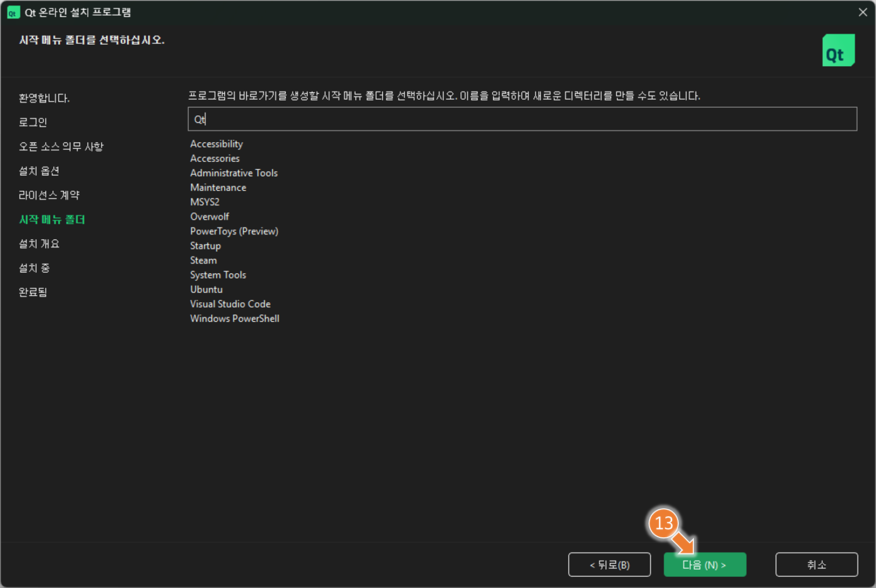Click the 완료됨 step
Image resolution: width=876 pixels, height=588 pixels.
click(33, 292)
